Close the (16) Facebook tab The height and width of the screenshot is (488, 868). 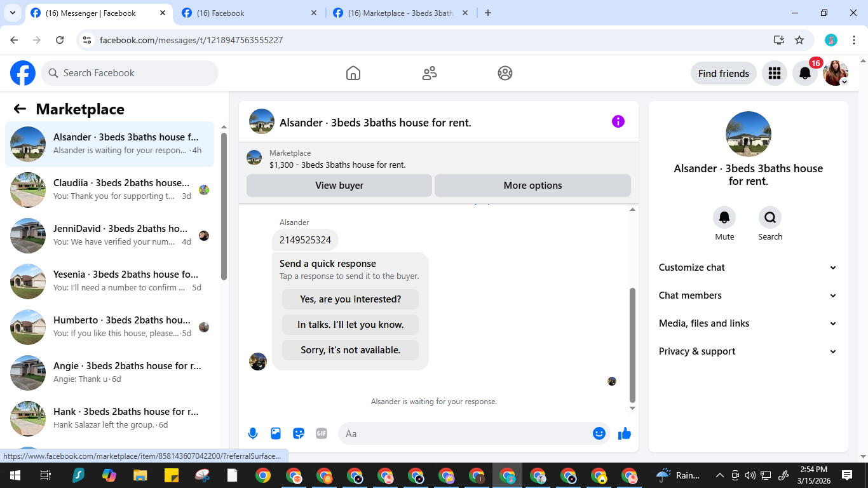click(x=314, y=13)
